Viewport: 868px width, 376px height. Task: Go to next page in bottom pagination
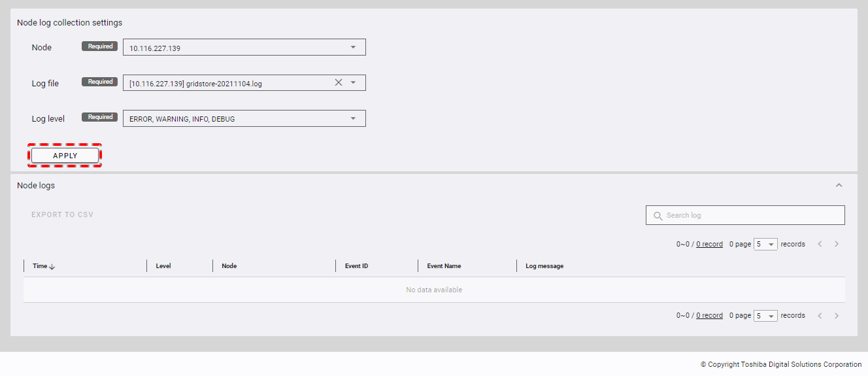836,316
